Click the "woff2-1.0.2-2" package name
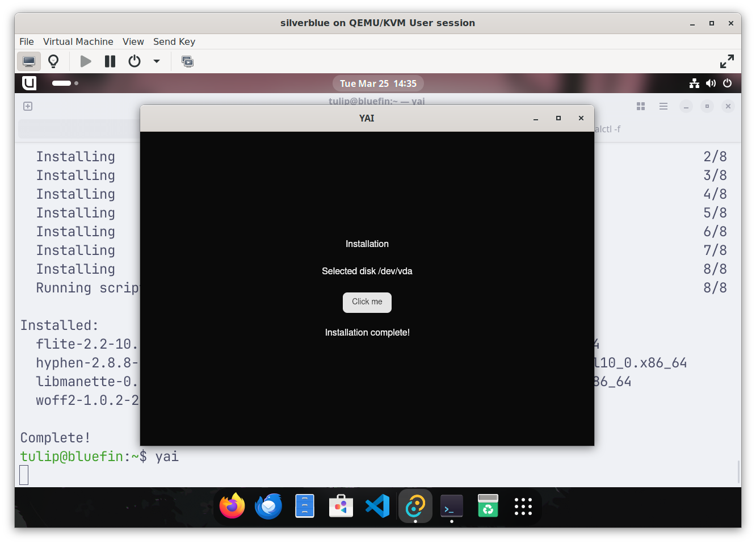The width and height of the screenshot is (756, 544). (87, 400)
